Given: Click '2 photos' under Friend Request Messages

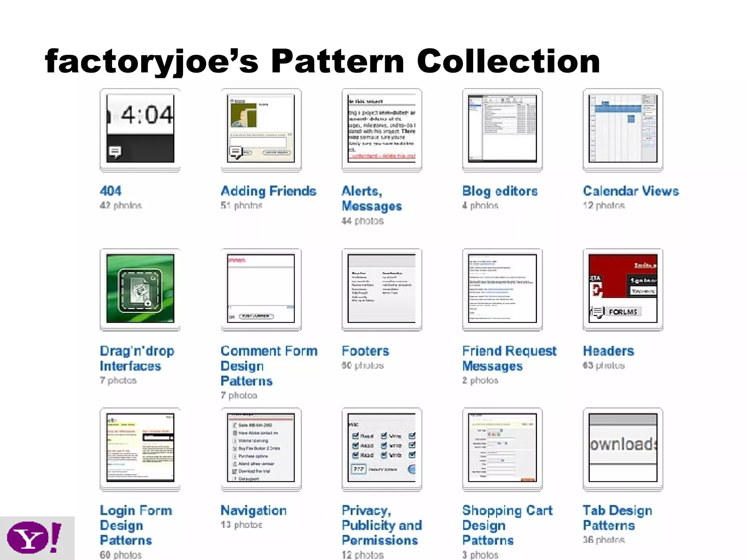Looking at the screenshot, I should click(480, 380).
